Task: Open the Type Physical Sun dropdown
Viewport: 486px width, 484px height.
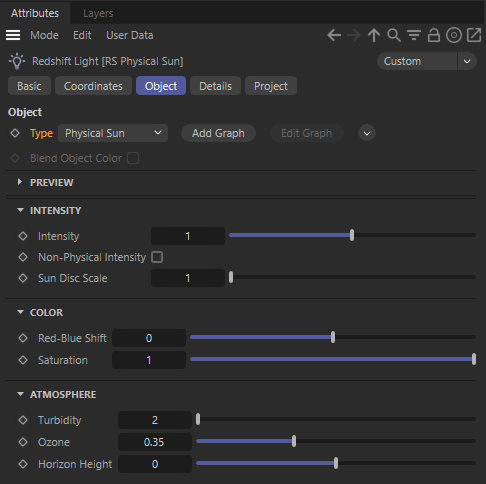Action: click(113, 133)
